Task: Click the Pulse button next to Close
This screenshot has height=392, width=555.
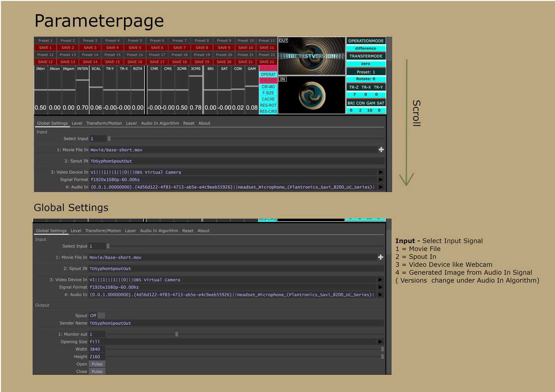Action: (97, 372)
